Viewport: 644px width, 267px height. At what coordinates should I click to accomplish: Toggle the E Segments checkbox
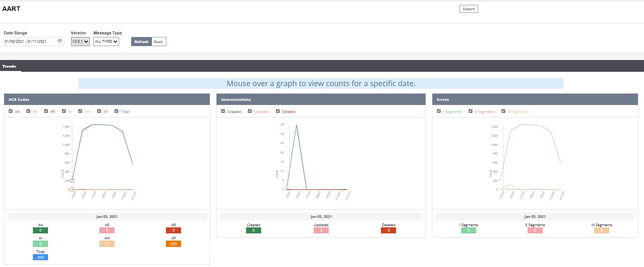coord(471,111)
